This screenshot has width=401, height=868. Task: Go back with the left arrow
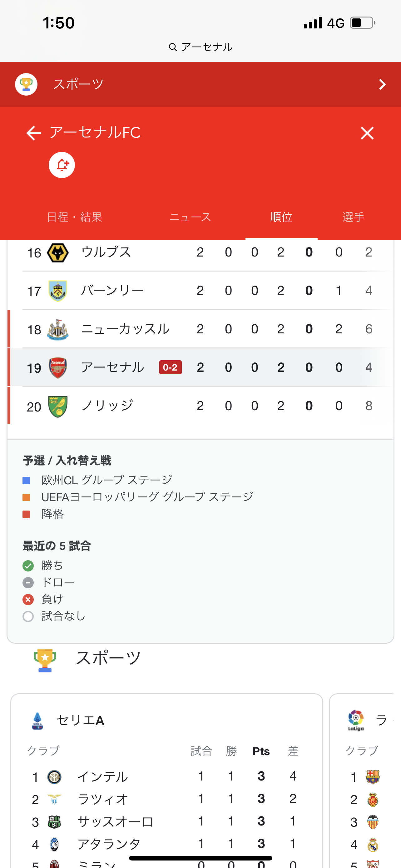[x=34, y=133]
